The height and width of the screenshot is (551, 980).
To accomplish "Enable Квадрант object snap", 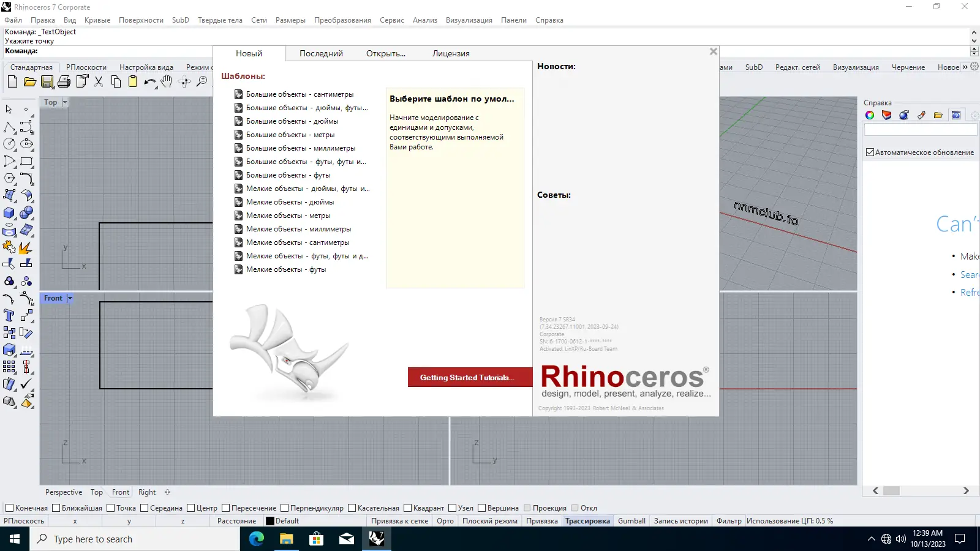I will (x=408, y=508).
